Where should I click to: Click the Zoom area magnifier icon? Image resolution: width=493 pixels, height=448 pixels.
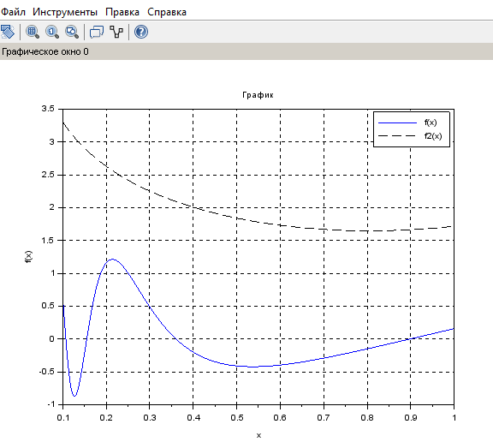[33, 32]
